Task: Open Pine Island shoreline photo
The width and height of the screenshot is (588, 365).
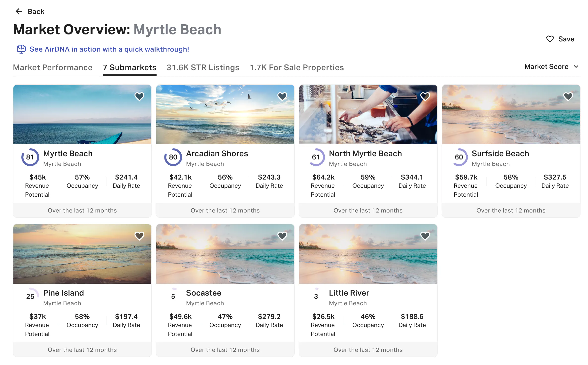Action: point(82,254)
